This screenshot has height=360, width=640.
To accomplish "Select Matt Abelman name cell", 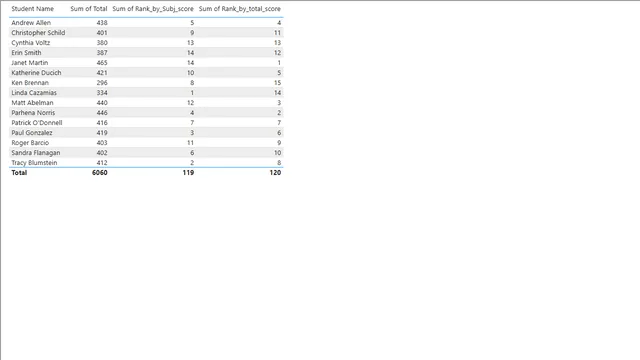I will point(32,103).
